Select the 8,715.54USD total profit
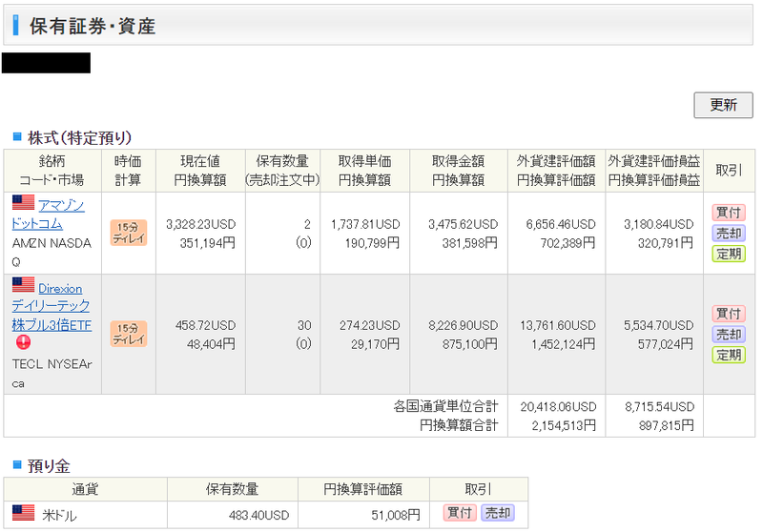Image resolution: width=763 pixels, height=532 pixels. [660, 406]
